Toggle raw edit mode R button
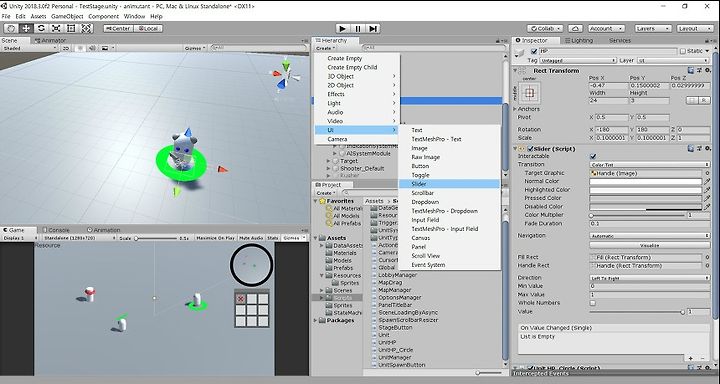The height and width of the screenshot is (384, 720). (704, 100)
